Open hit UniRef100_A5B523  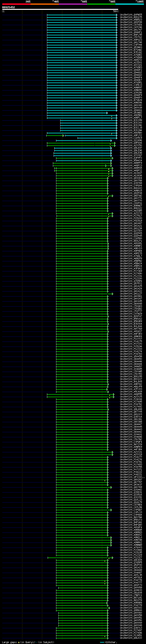[131, 20]
